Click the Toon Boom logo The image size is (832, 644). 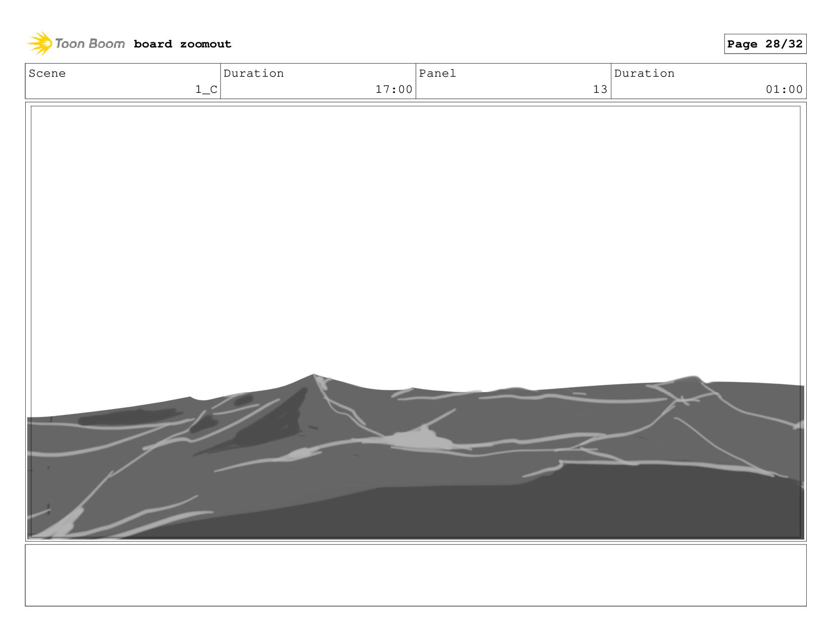76,43
